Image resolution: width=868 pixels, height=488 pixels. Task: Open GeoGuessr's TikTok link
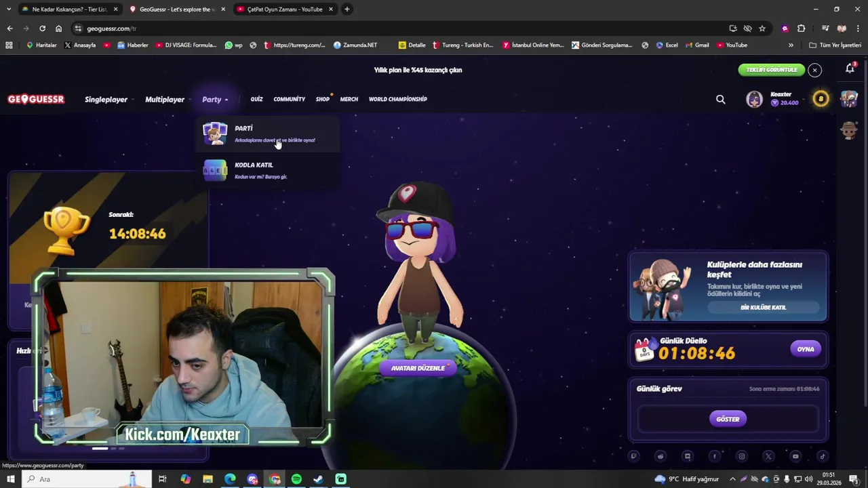[823, 456]
